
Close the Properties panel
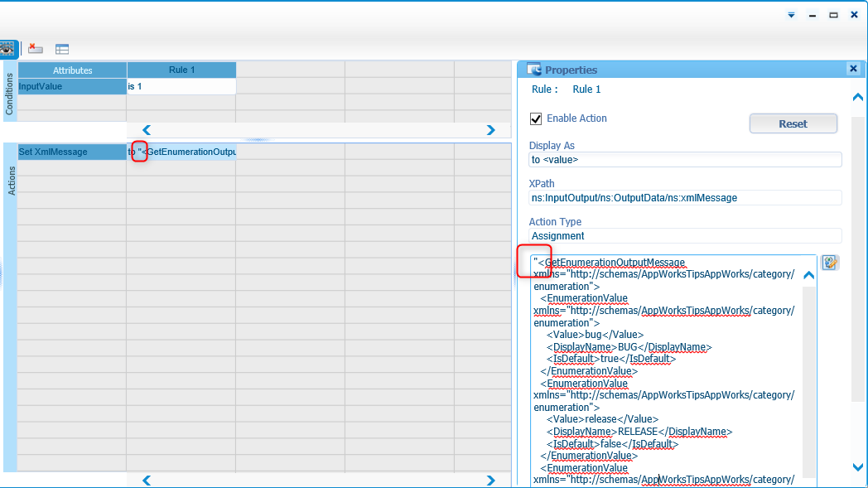click(x=852, y=70)
